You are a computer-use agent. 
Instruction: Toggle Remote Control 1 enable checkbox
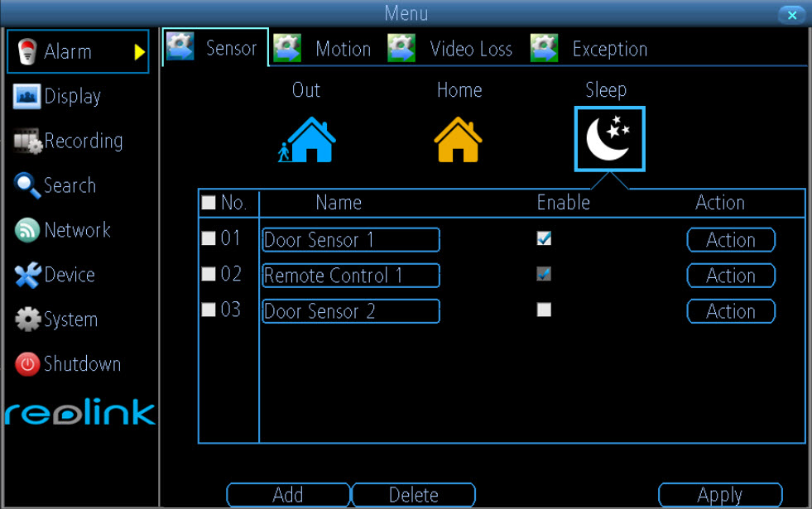pyautogui.click(x=544, y=274)
